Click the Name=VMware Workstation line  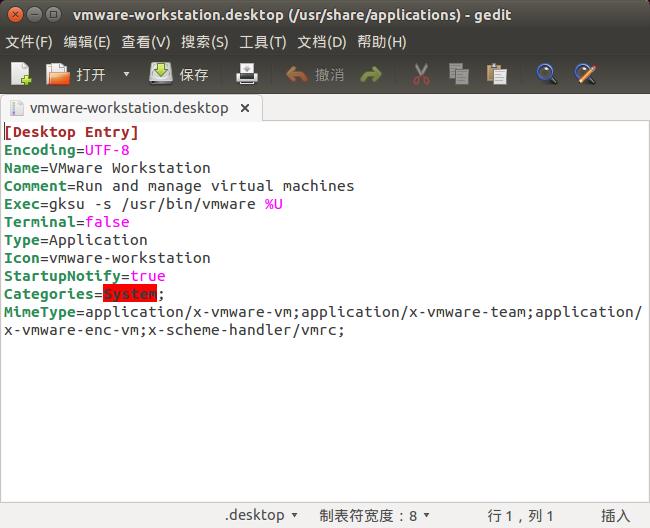pyautogui.click(x=107, y=168)
